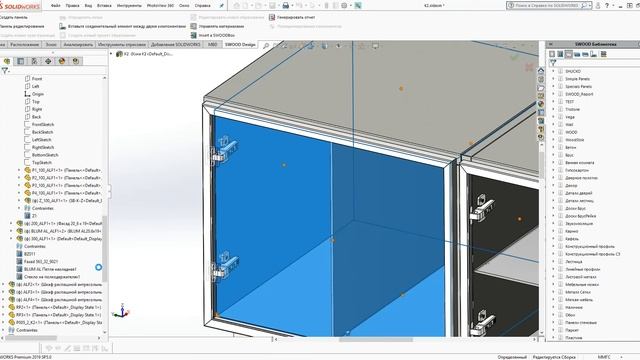Open the Инструменты menu

click(129, 6)
